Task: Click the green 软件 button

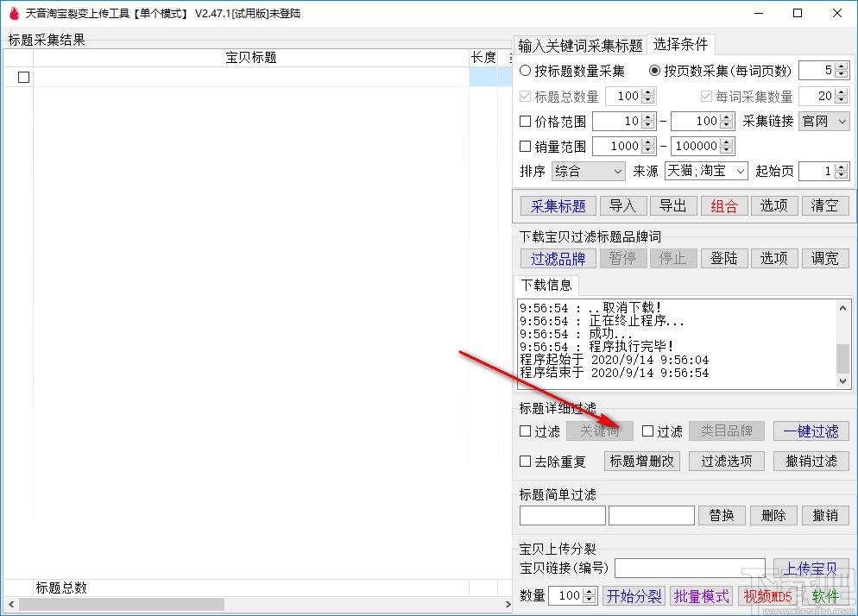Action: (825, 596)
